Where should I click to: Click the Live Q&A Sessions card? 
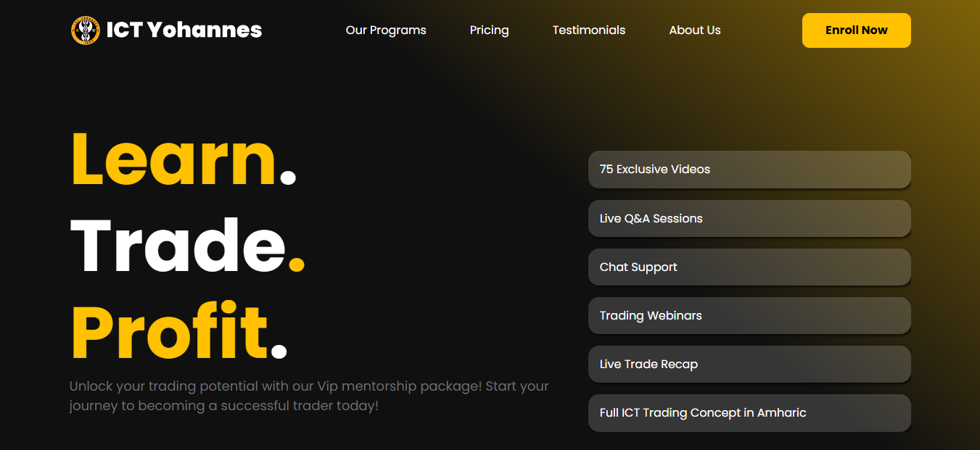pyautogui.click(x=749, y=218)
